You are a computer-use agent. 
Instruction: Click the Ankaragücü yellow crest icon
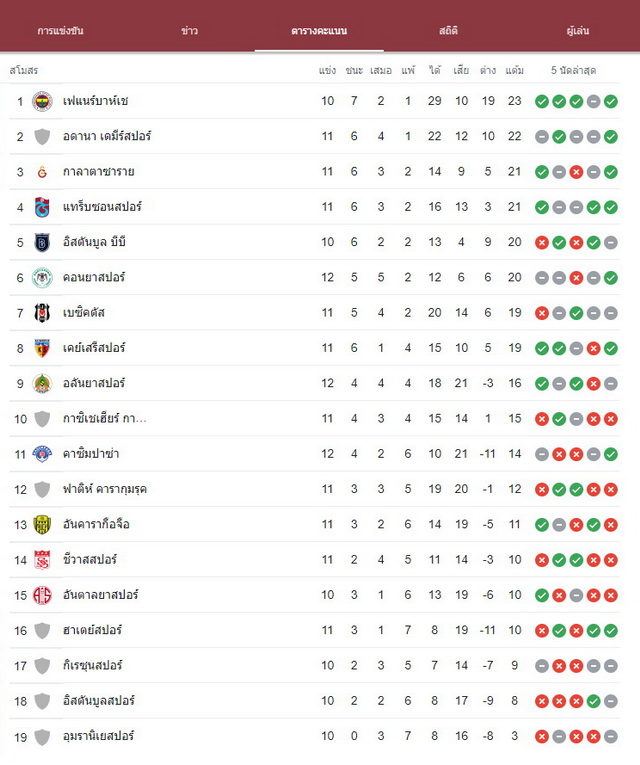42,524
